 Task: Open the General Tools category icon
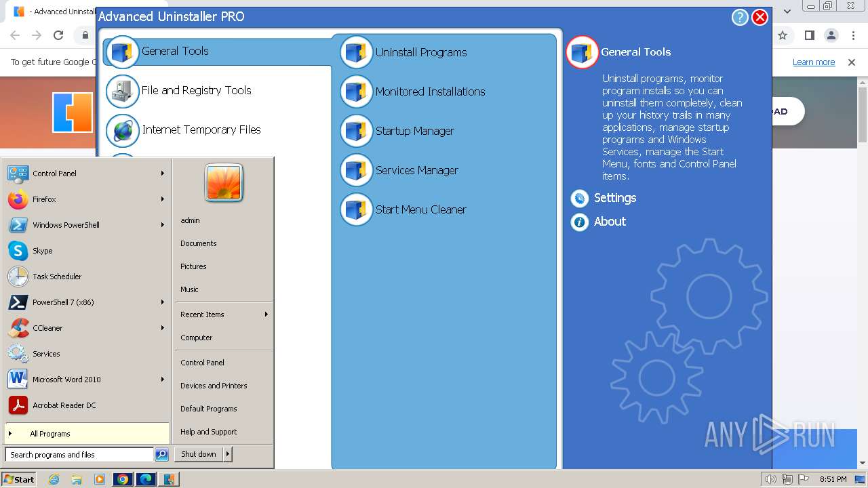[x=123, y=52]
